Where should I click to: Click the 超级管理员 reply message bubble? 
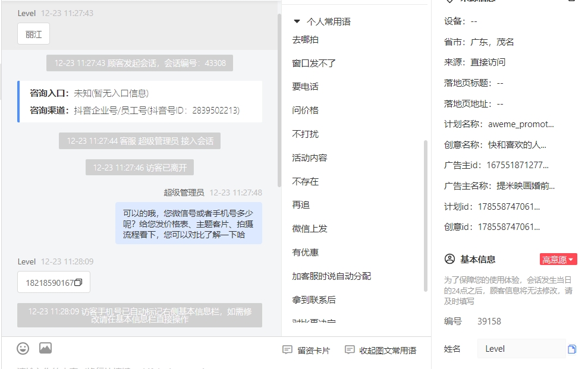click(188, 223)
